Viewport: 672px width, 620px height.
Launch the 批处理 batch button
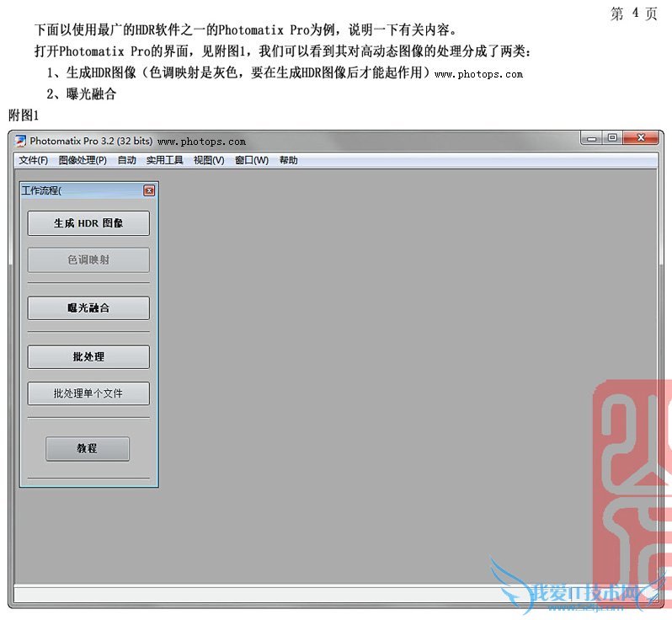tap(88, 356)
